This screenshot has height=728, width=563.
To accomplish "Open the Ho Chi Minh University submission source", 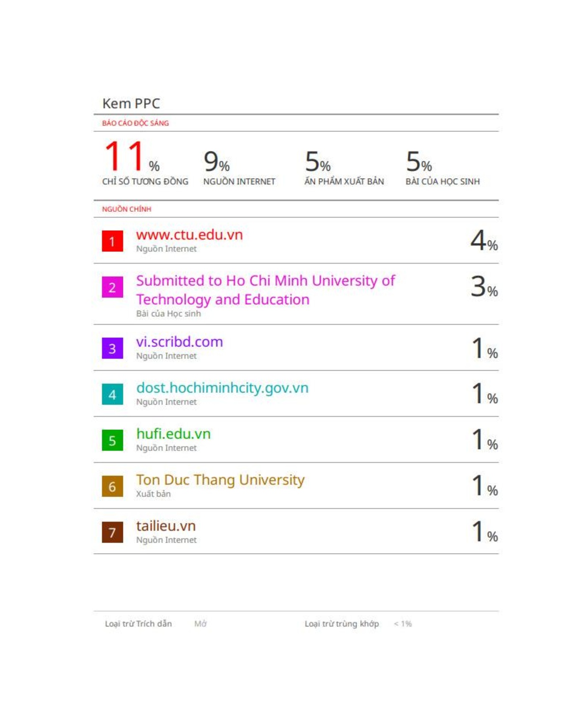I will click(265, 290).
